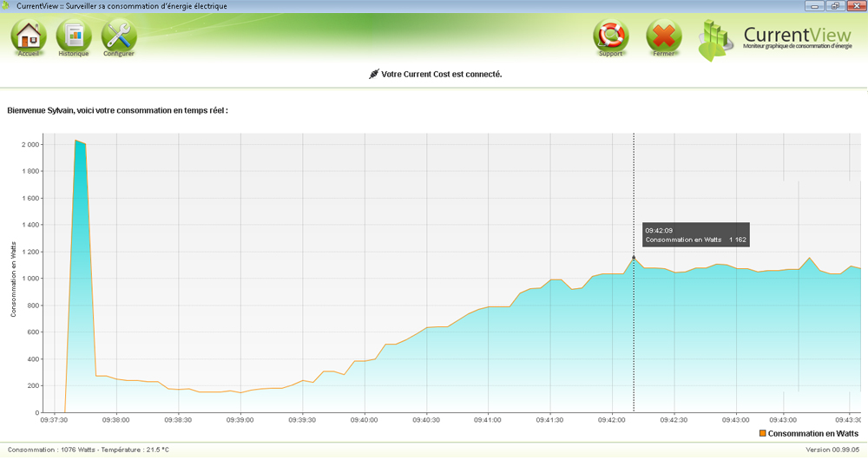The image size is (868, 460).
Task: Click the 'Consommation en Watts' vertical axis title
Action: 13,279
